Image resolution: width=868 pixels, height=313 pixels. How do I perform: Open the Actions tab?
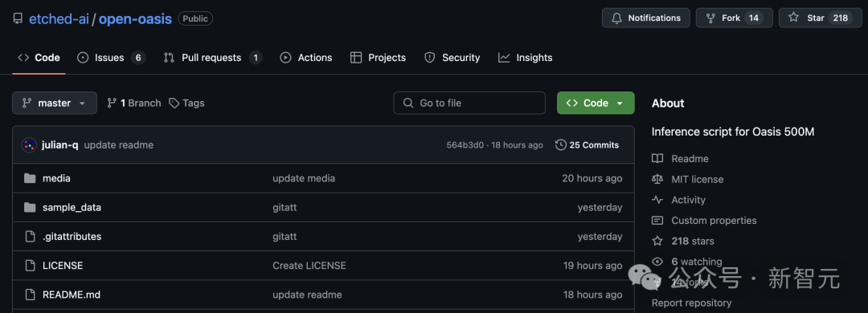click(x=306, y=58)
